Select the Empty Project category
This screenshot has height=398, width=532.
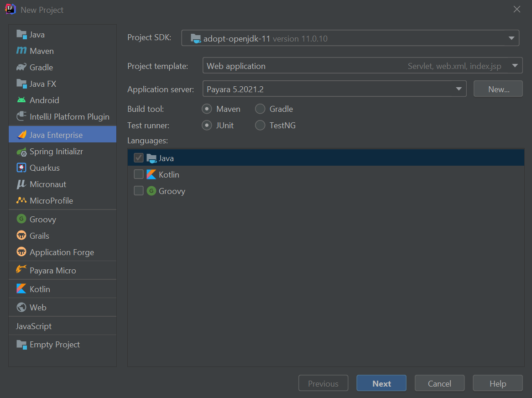point(55,345)
